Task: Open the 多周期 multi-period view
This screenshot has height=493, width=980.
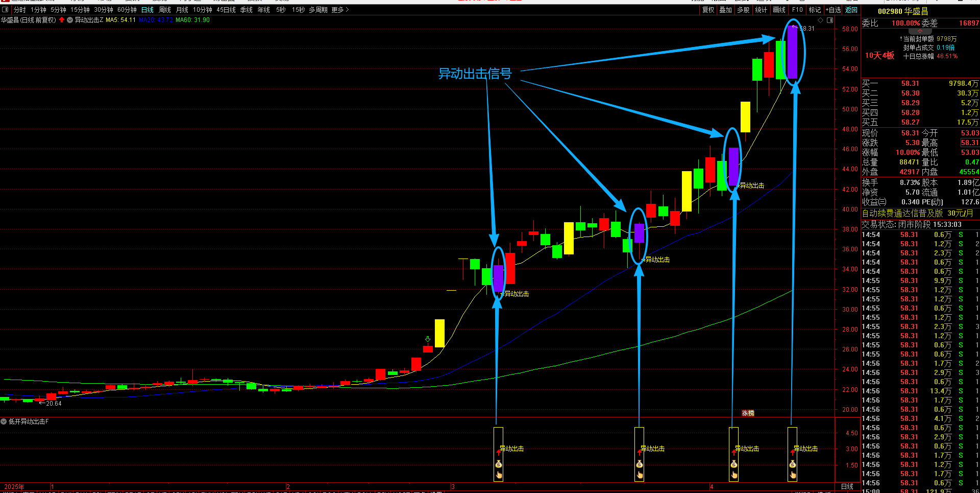Action: point(318,10)
